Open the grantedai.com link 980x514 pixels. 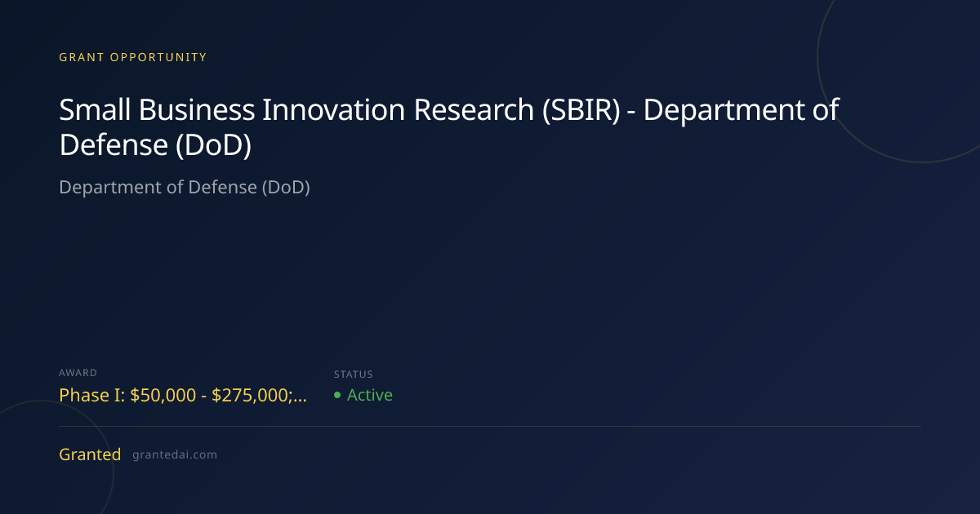pyautogui.click(x=175, y=455)
